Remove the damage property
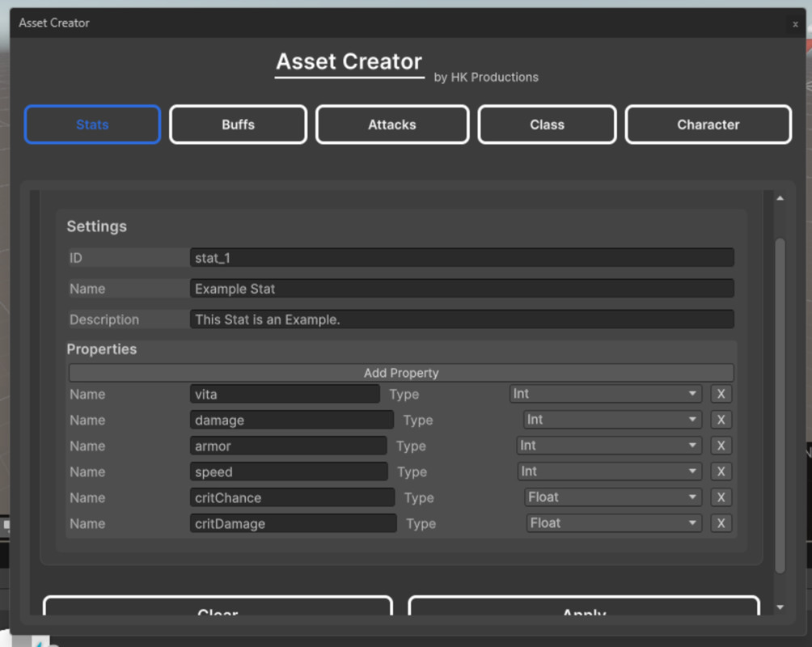Viewport: 812px width, 647px height. 721,420
